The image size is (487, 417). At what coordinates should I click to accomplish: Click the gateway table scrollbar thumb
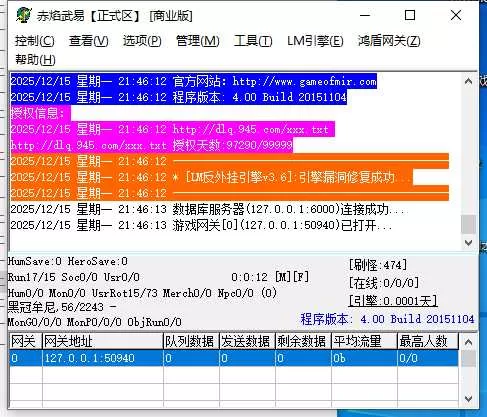click(x=468, y=358)
